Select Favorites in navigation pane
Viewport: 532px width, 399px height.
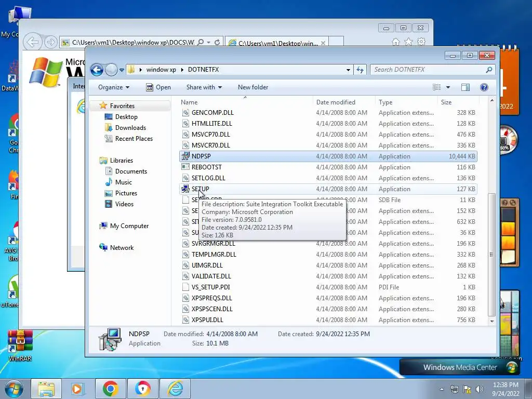[122, 106]
